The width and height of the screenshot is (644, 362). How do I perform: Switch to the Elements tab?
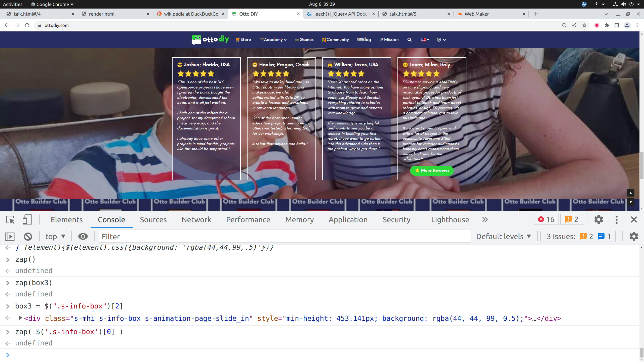66,220
